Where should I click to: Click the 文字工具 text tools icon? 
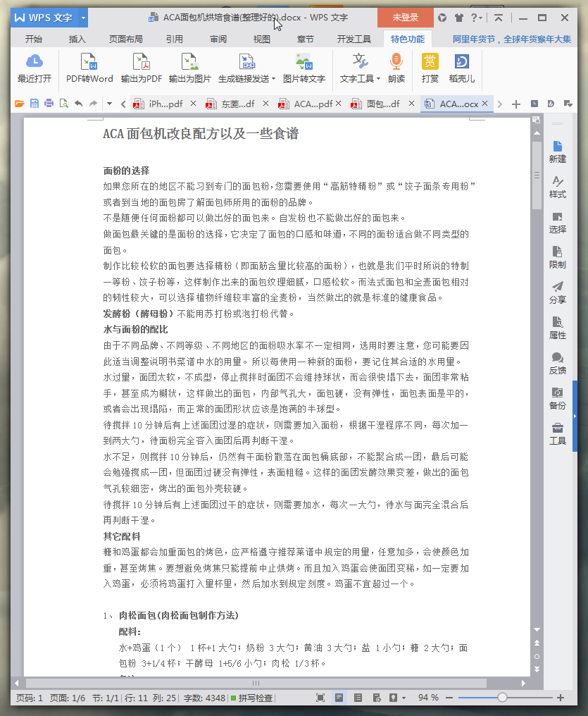360,68
